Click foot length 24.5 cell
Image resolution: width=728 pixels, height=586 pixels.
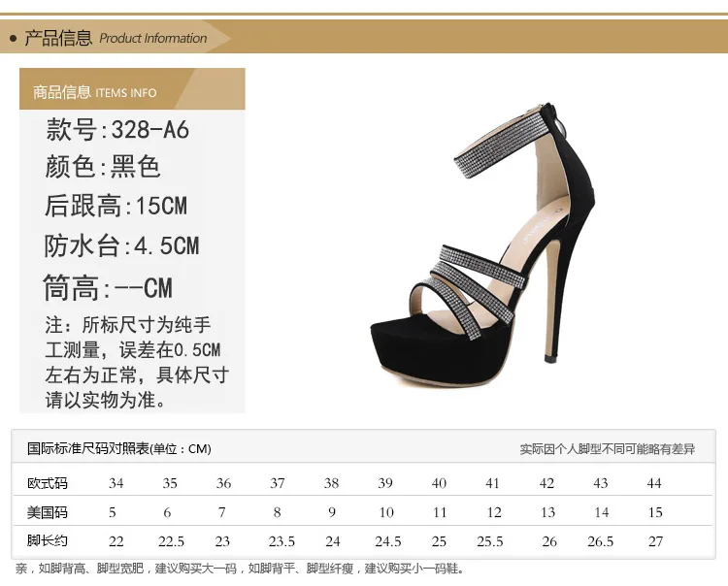coord(388,541)
